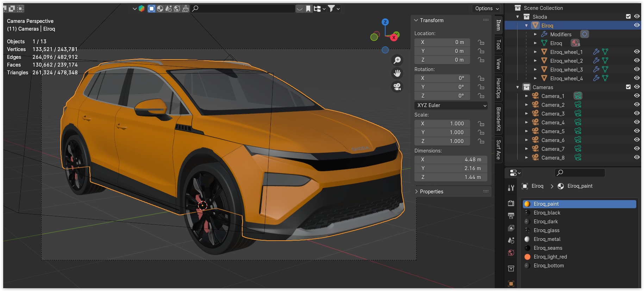644x291 pixels.
Task: Collapse the Skoda collection tree
Action: 518,17
